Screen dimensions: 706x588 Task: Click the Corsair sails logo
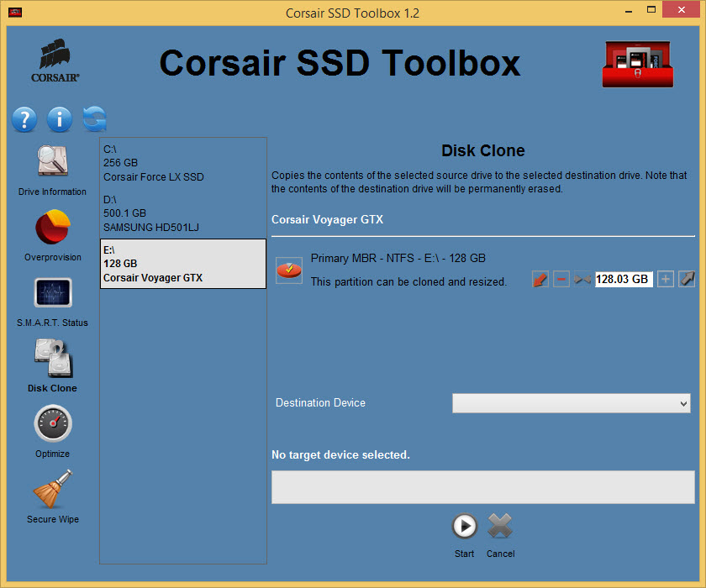point(55,60)
